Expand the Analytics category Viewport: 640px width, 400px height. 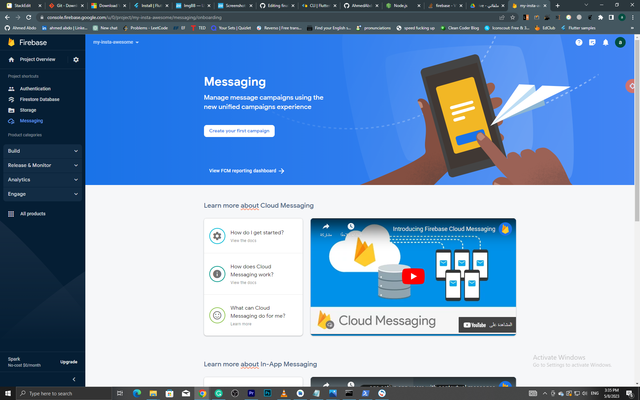[x=42, y=180]
